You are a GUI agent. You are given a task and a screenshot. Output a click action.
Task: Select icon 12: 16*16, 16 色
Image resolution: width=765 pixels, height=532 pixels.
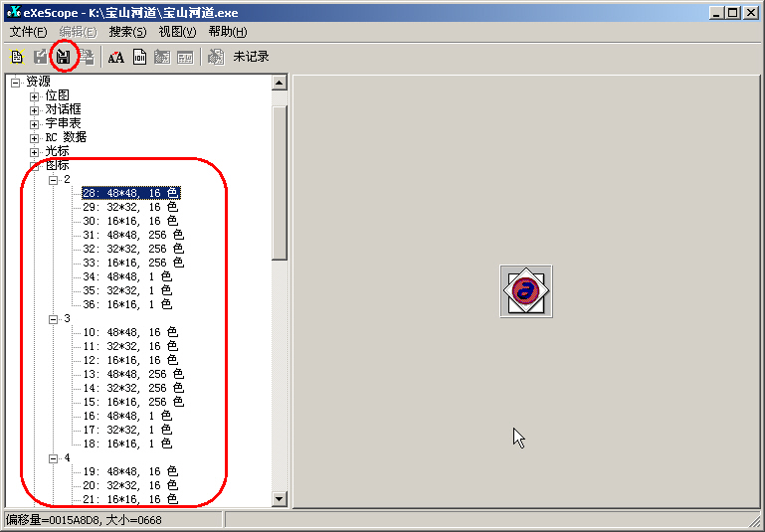[130, 360]
